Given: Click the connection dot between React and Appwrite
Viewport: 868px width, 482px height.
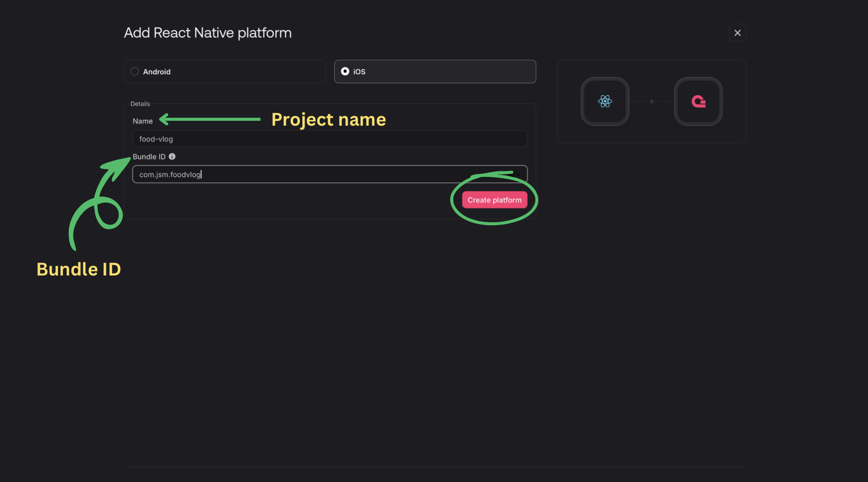Looking at the screenshot, I should coord(651,102).
